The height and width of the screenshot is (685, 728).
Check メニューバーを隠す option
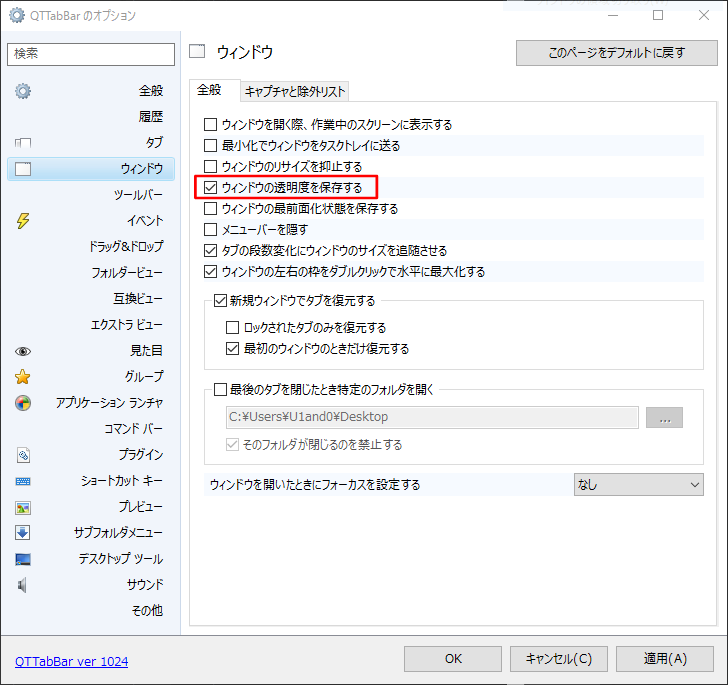pos(210,229)
